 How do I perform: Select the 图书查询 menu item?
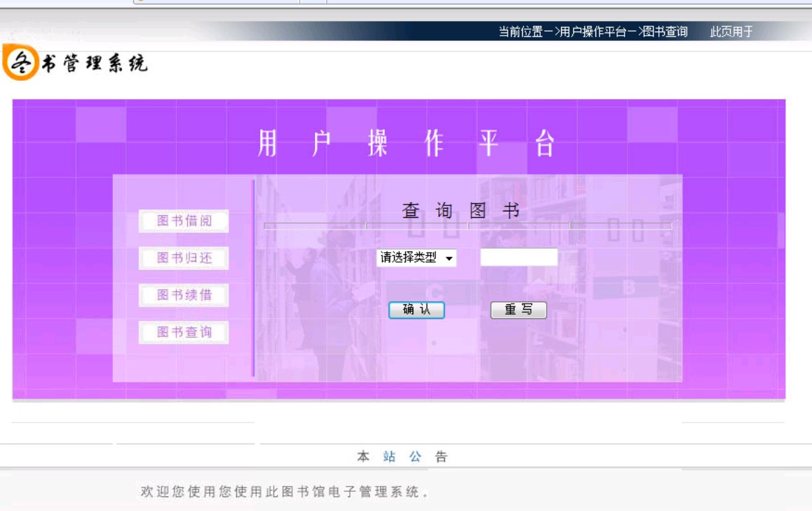point(184,332)
